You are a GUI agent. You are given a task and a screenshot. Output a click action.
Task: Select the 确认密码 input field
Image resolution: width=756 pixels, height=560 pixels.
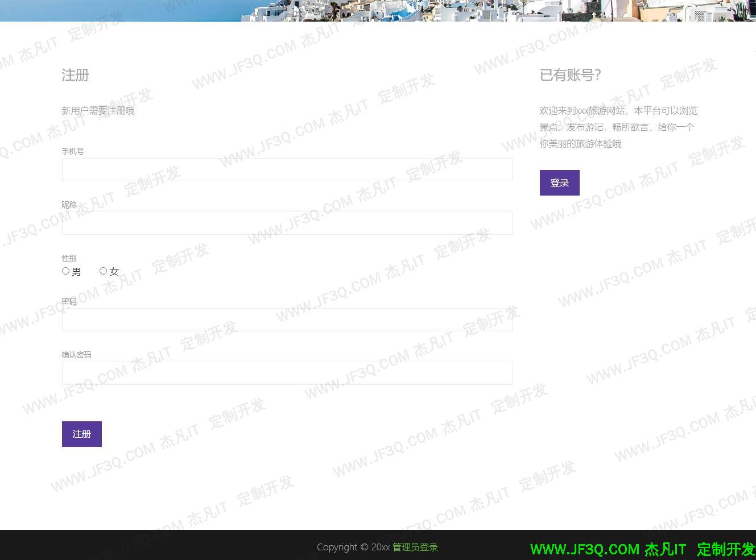pos(287,373)
